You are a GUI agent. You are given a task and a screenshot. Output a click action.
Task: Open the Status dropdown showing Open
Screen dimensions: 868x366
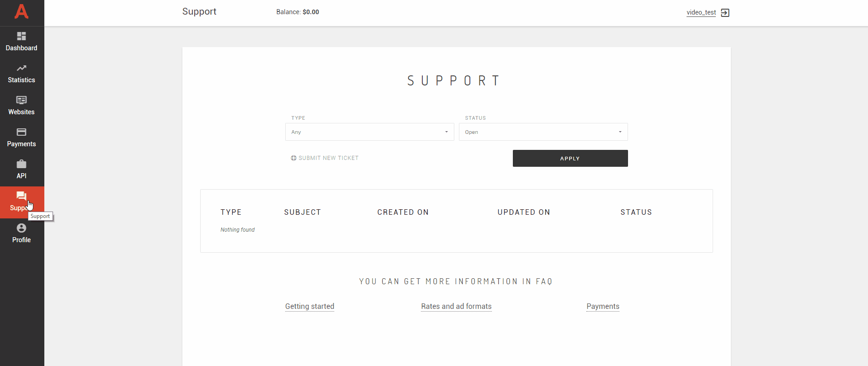(x=543, y=132)
